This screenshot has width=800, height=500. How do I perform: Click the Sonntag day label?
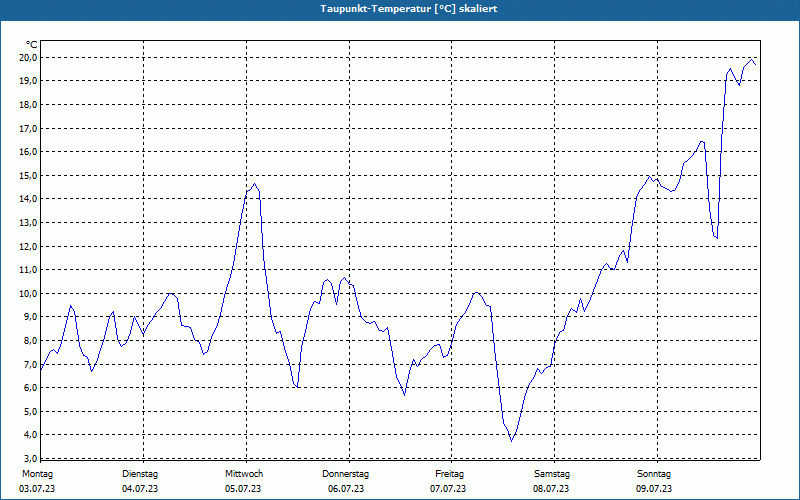coord(654,474)
